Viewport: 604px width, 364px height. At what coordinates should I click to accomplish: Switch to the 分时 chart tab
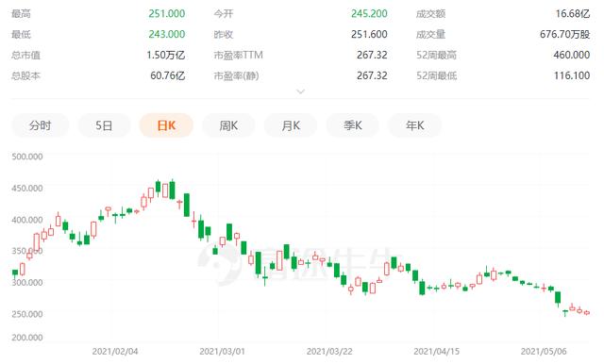point(40,125)
